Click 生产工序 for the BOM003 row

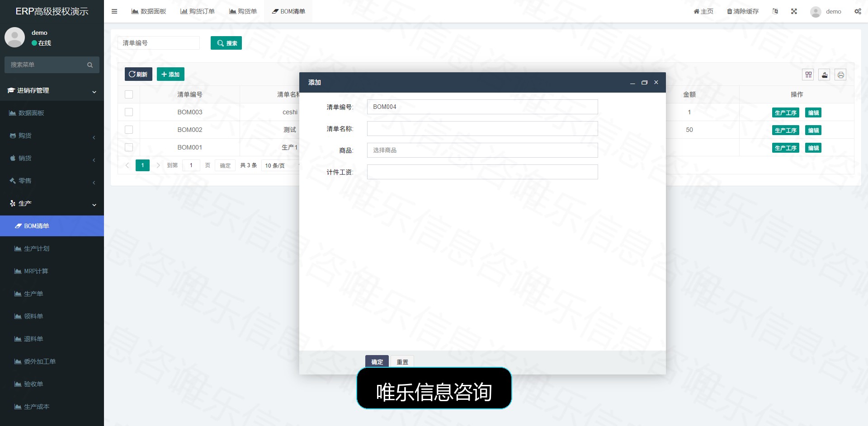point(786,112)
